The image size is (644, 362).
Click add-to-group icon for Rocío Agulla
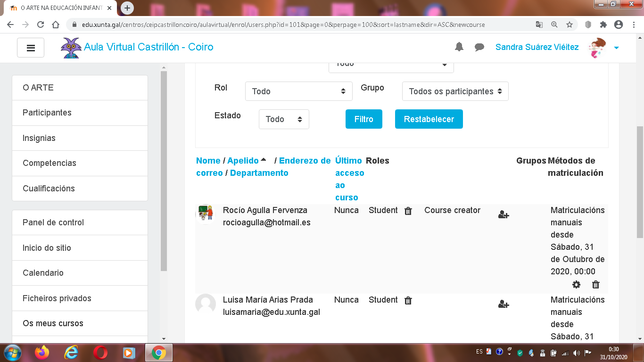[x=504, y=215]
